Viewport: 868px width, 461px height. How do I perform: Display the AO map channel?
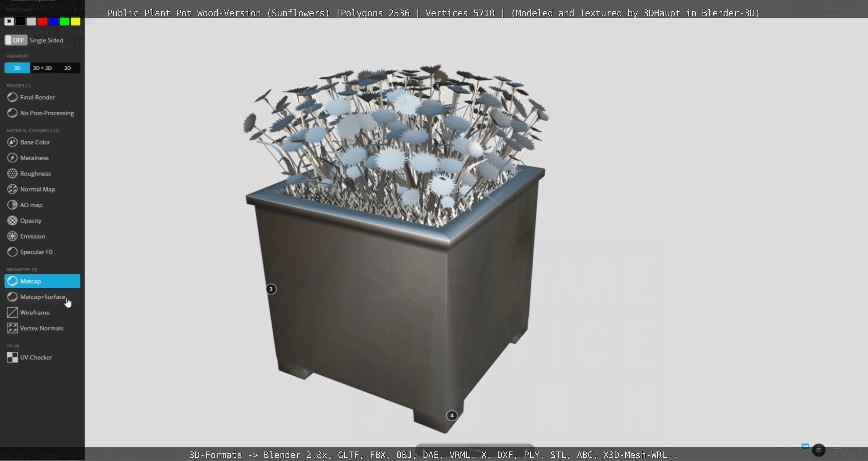42,205
